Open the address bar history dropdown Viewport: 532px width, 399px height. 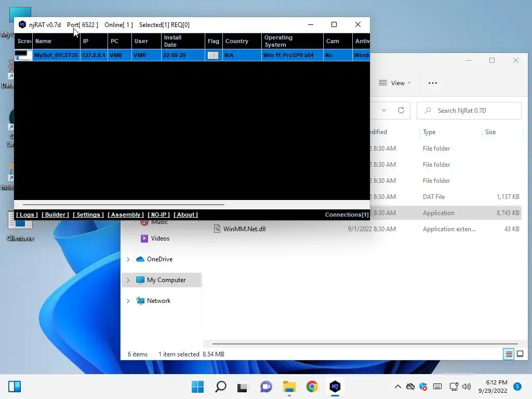[384, 110]
